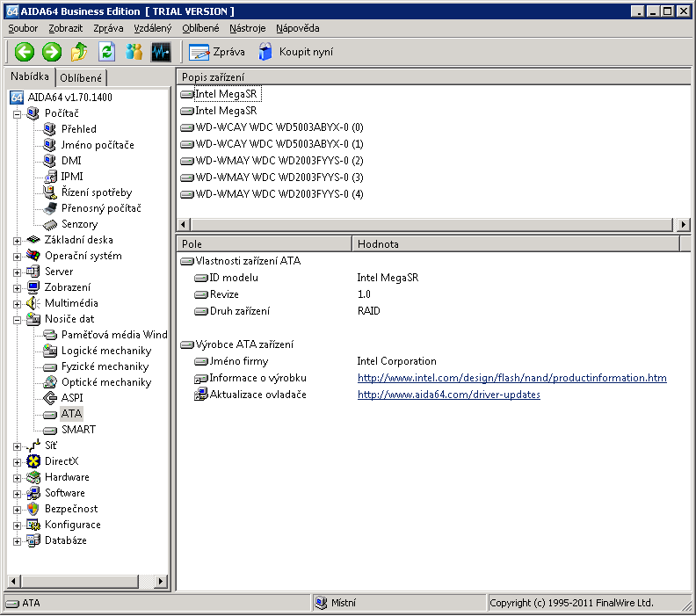The image size is (696, 616).
Task: Click the Hodnota column header
Action: pos(516,244)
